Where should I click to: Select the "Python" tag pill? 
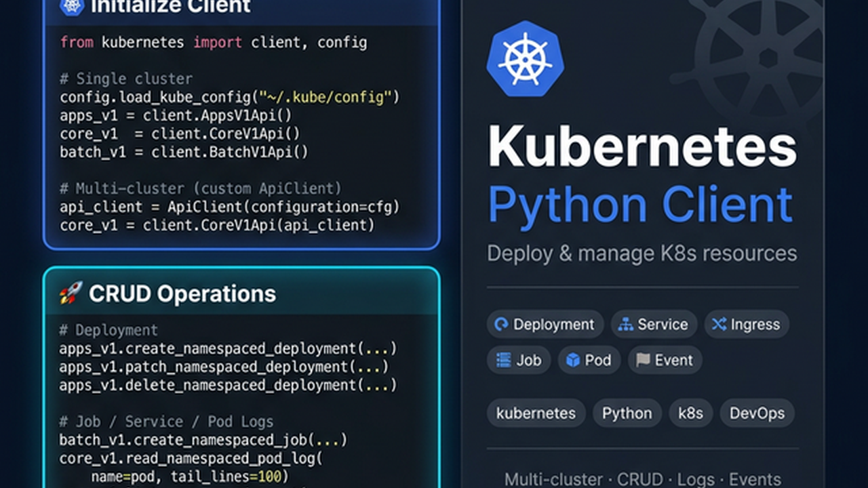627,413
